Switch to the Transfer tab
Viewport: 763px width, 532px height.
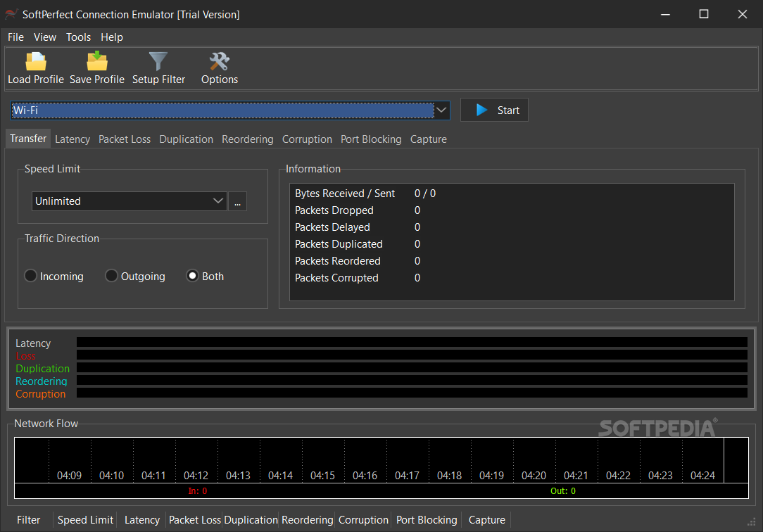point(28,139)
